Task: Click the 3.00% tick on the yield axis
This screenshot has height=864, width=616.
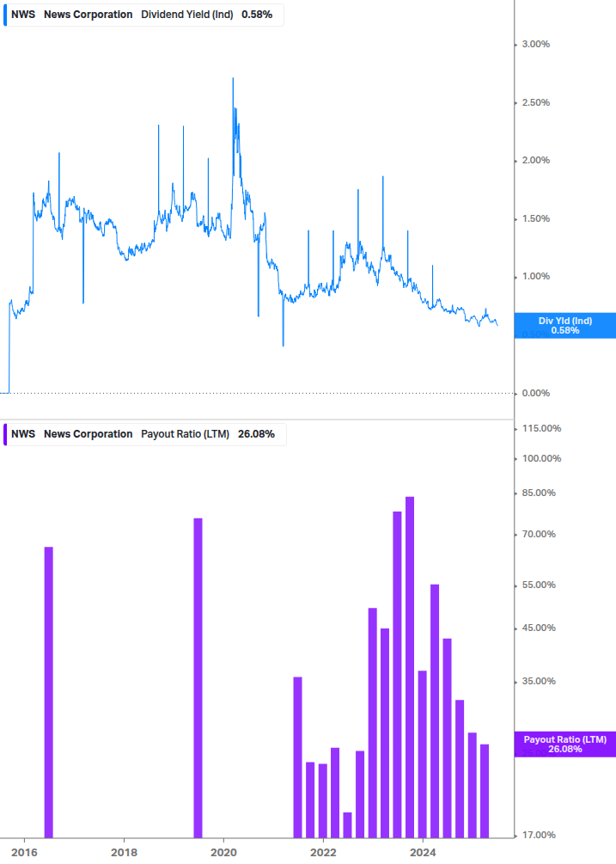Action: [x=535, y=44]
